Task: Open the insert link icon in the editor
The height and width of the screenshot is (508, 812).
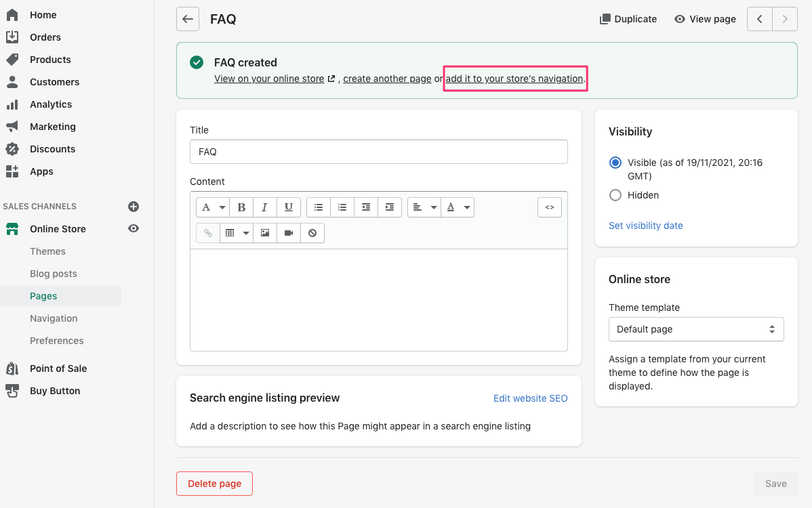Action: point(207,232)
